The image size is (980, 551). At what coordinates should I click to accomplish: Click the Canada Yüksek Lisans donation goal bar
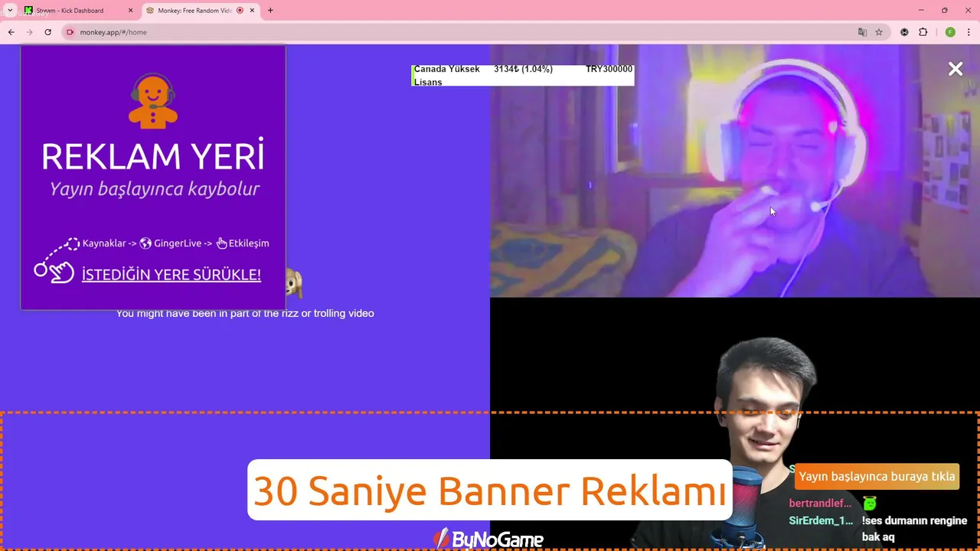[523, 75]
